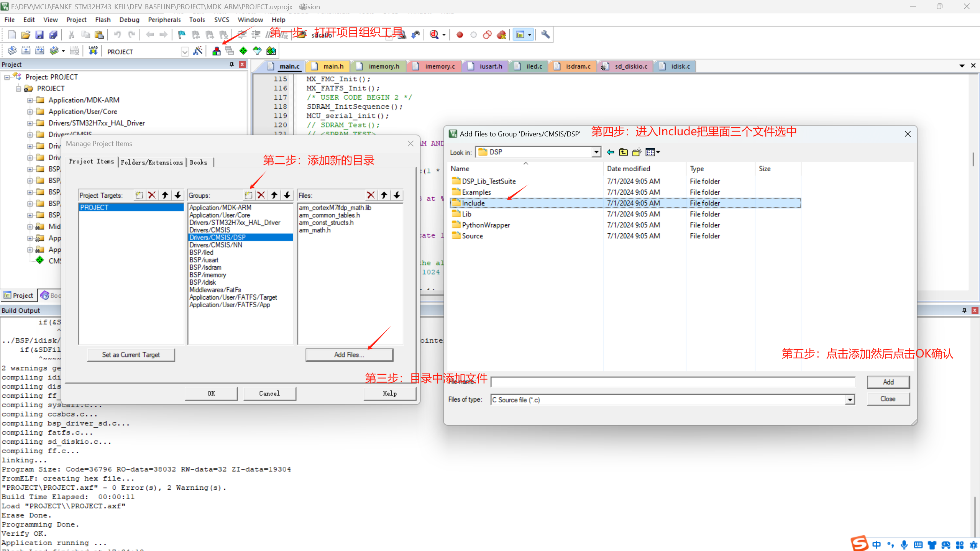
Task: Save all files toolbar icon
Action: coord(53,34)
